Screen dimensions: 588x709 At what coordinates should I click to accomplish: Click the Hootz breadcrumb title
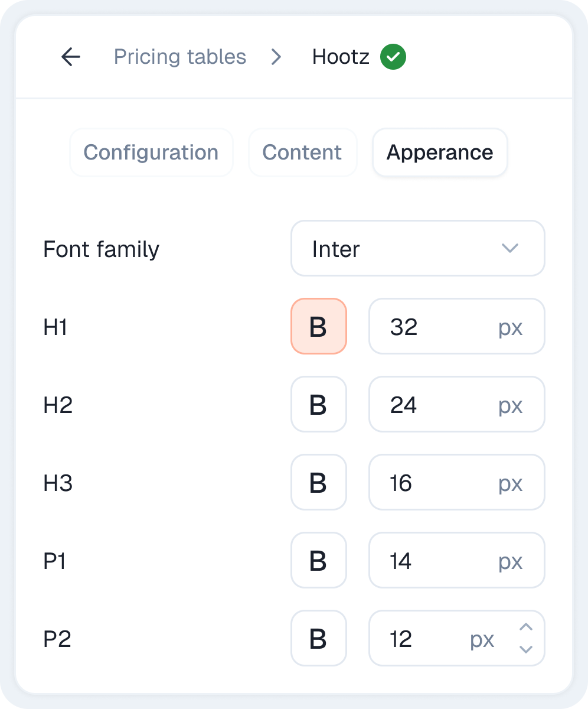click(341, 57)
